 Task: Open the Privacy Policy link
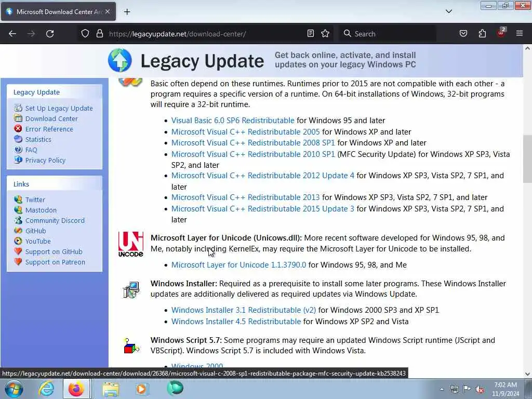(45, 160)
